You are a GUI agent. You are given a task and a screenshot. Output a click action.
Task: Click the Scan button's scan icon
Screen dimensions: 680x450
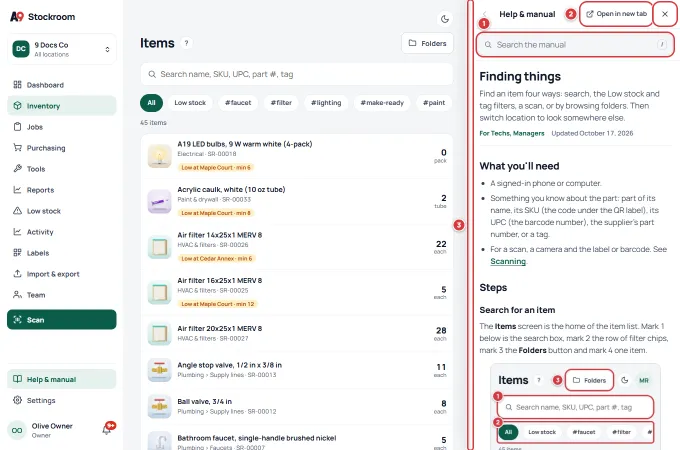click(x=17, y=320)
